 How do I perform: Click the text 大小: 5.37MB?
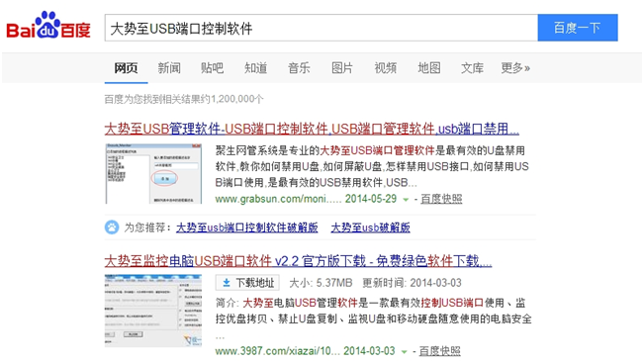point(321,283)
